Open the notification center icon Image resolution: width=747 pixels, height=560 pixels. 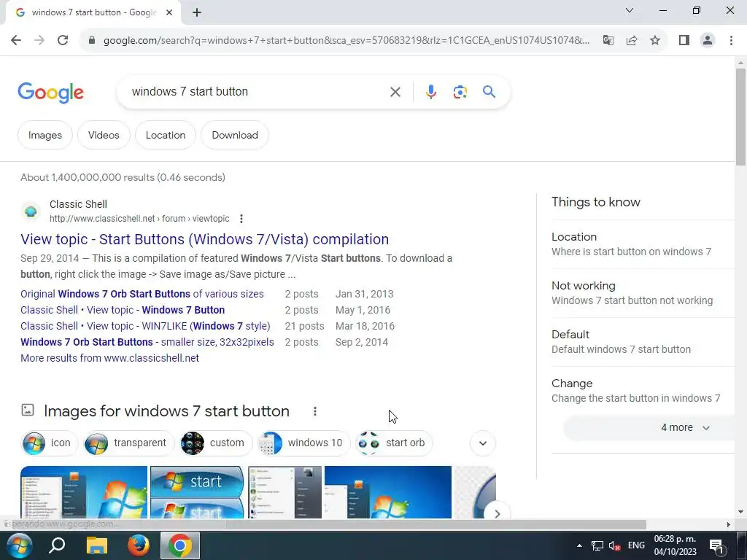tap(716, 546)
